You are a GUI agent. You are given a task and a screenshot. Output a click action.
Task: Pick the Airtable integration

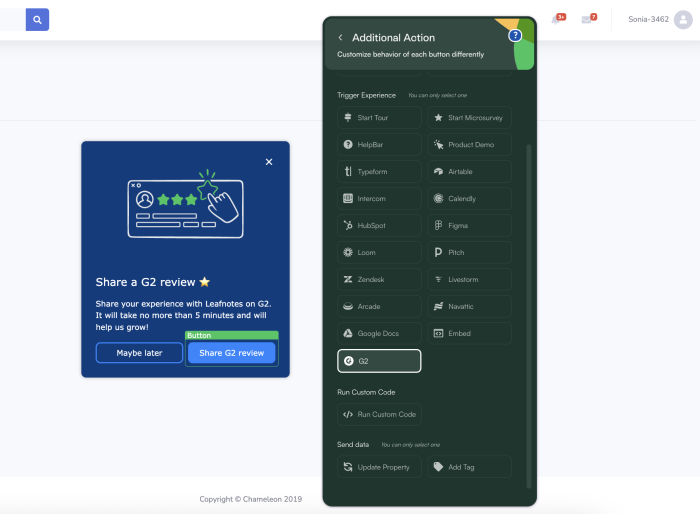(x=470, y=171)
